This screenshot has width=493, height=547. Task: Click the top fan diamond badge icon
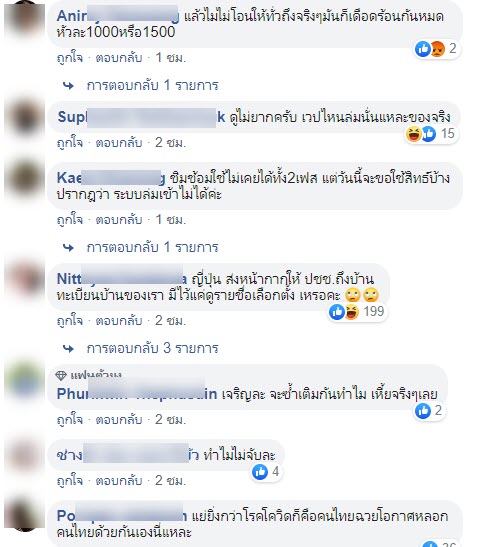[x=61, y=375]
